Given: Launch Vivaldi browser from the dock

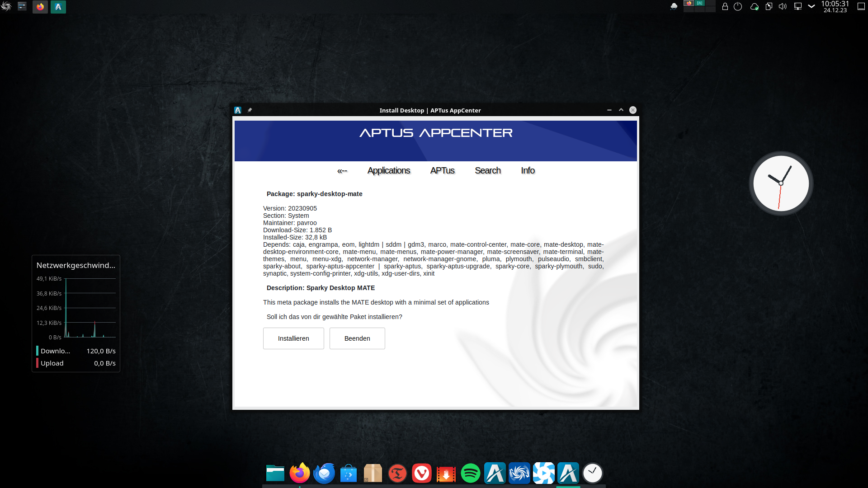Looking at the screenshot, I should click(x=421, y=474).
